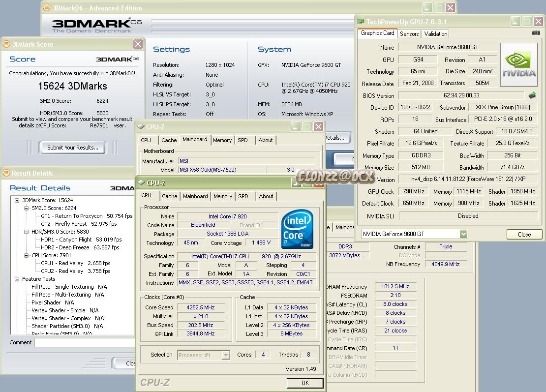The image size is (546, 392).
Task: Click the front CPU-Z window title icon
Action: [x=141, y=182]
